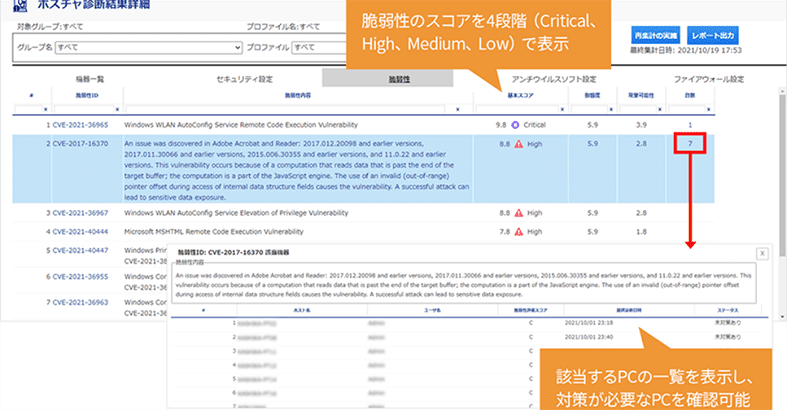
Task: Open the CVE-2021-36967 link
Action: (80, 213)
